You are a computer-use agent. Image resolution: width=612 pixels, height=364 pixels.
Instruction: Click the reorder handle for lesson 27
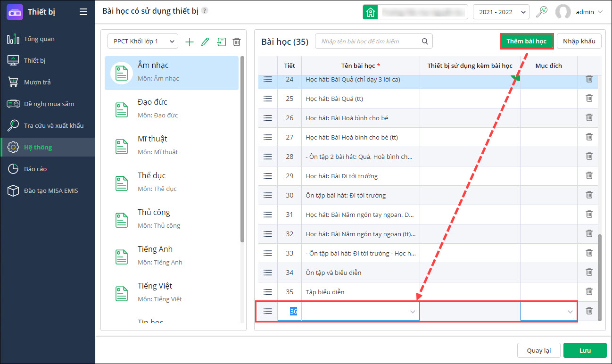click(268, 137)
